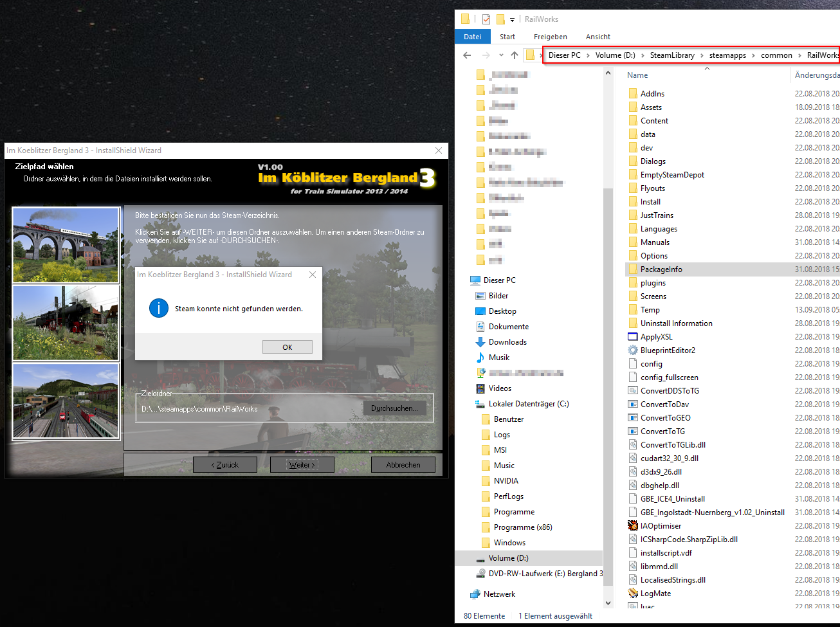
Task: Click the Properties checkmark icon in Explorer title bar
Action: pyautogui.click(x=486, y=19)
